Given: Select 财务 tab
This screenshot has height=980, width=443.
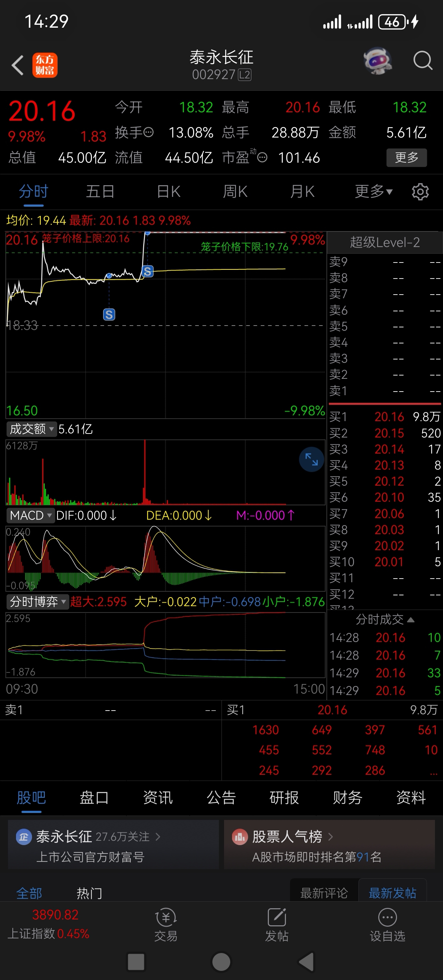Looking at the screenshot, I should coord(348,797).
